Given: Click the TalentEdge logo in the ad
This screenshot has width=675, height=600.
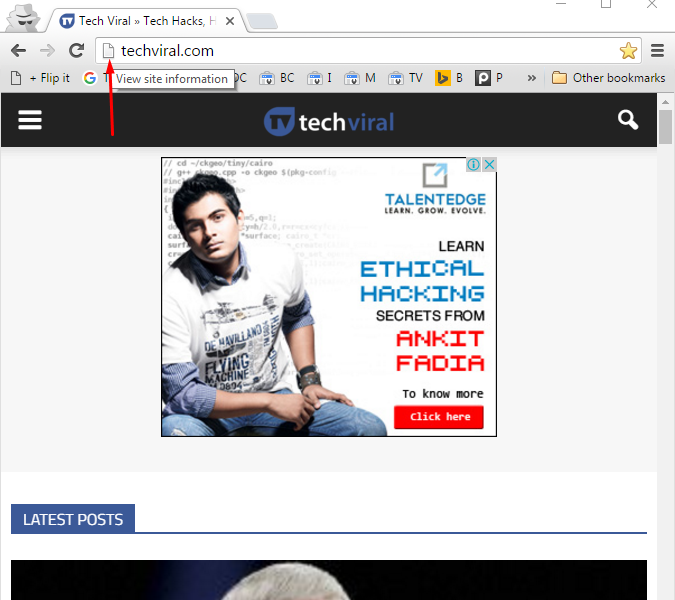Looking at the screenshot, I should coord(435,189).
